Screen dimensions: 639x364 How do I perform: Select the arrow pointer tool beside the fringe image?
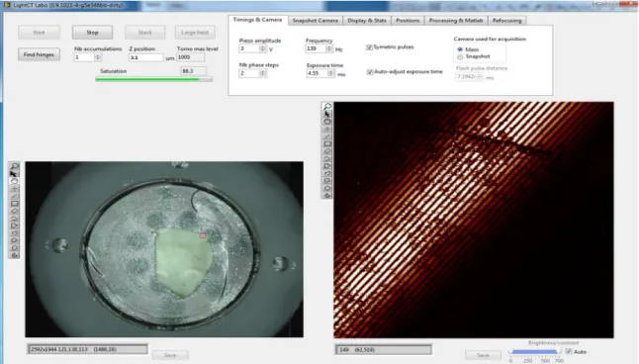pos(327,114)
